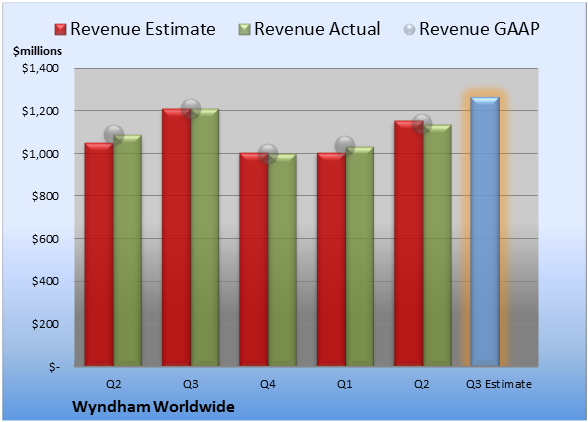Click the "$millions" axis unit label
This screenshot has height=422, width=588.
(37, 51)
